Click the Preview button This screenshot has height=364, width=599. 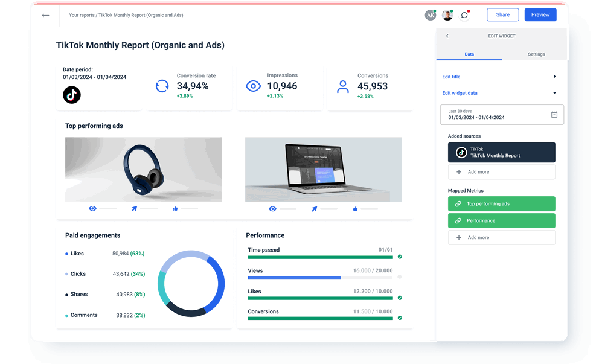click(x=540, y=14)
